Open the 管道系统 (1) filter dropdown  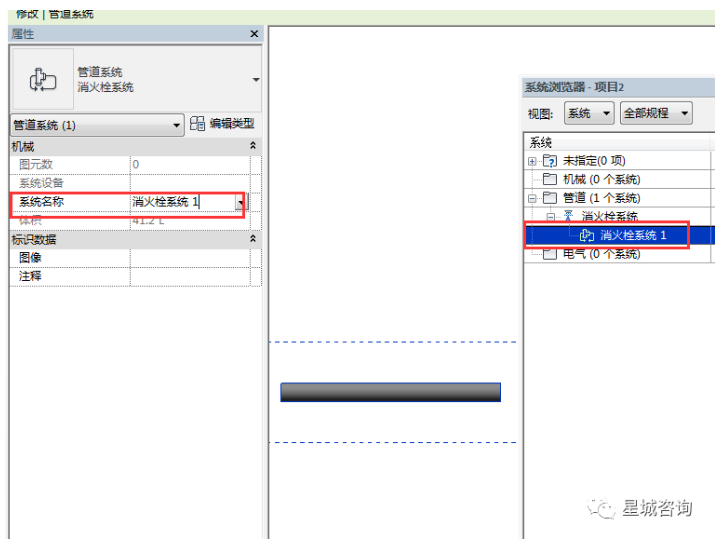[x=97, y=125]
